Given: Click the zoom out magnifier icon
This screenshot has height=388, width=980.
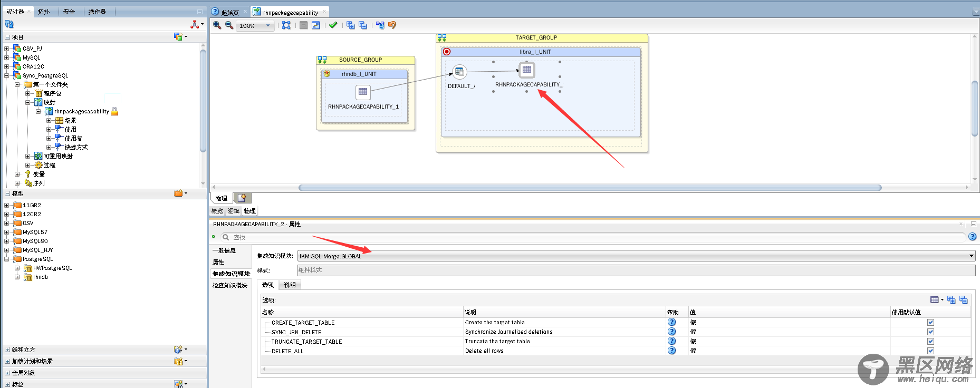Looking at the screenshot, I should point(229,25).
